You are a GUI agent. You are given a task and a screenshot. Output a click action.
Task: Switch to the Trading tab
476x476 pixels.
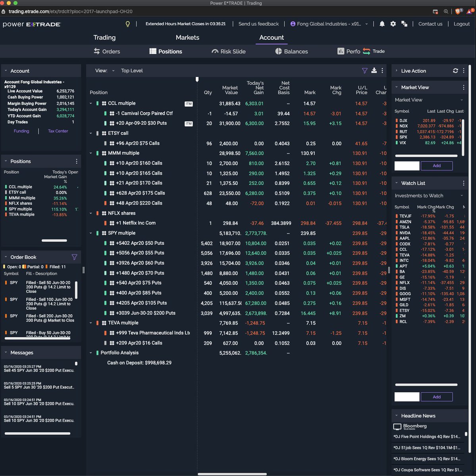click(x=104, y=37)
